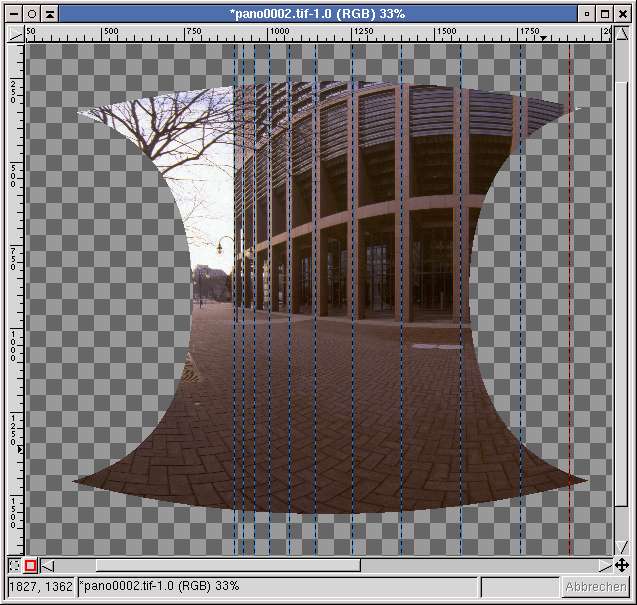Close the pano0002.tif image window
Viewport: 637px width, 605px height.
[x=622, y=14]
